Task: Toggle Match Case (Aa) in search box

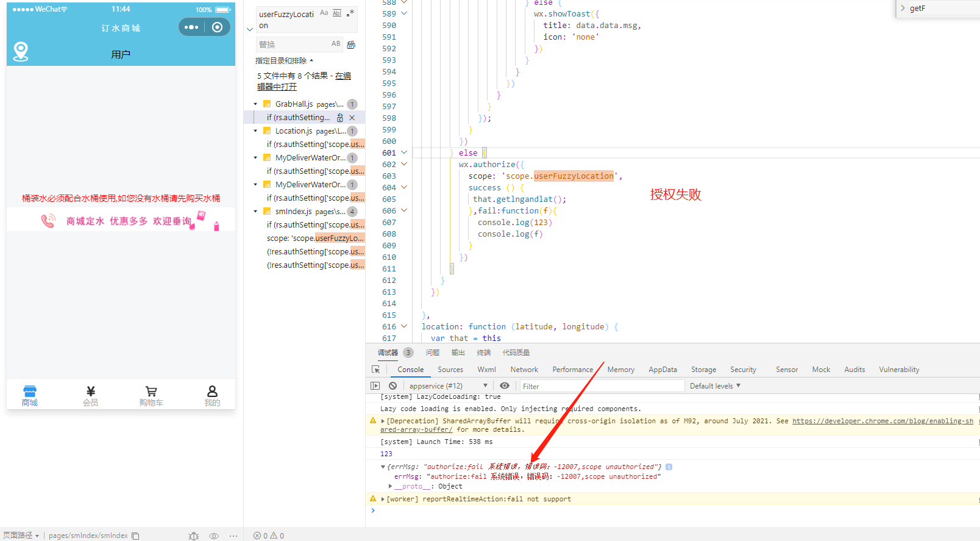Action: (324, 13)
